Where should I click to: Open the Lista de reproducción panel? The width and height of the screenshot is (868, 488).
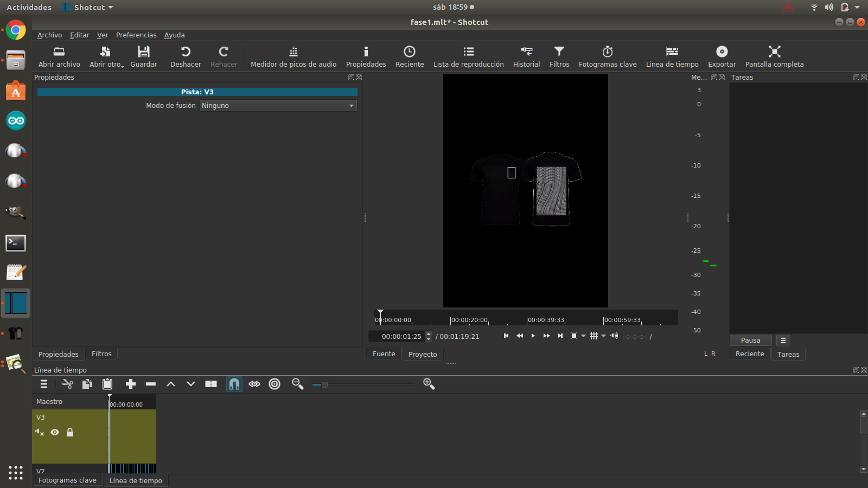pos(468,56)
